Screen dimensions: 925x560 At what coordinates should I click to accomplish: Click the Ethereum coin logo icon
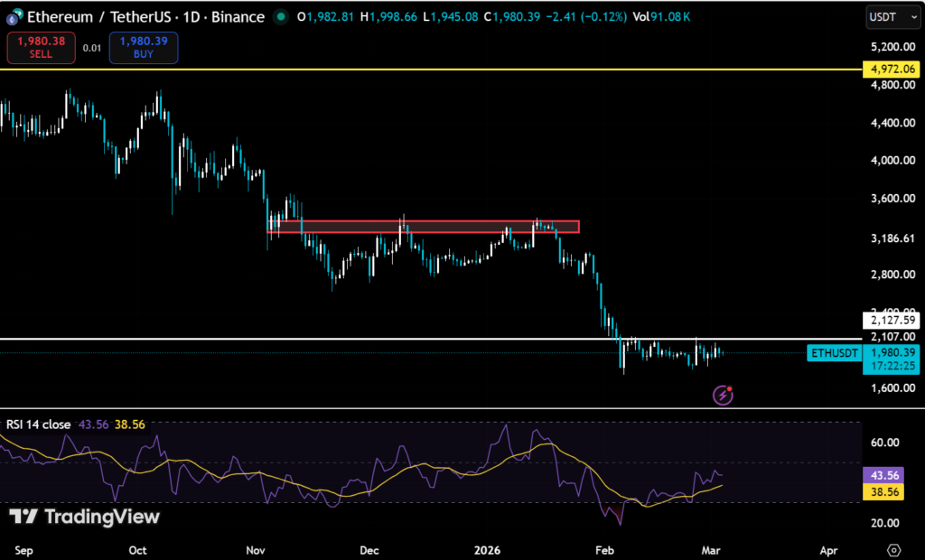coord(13,16)
